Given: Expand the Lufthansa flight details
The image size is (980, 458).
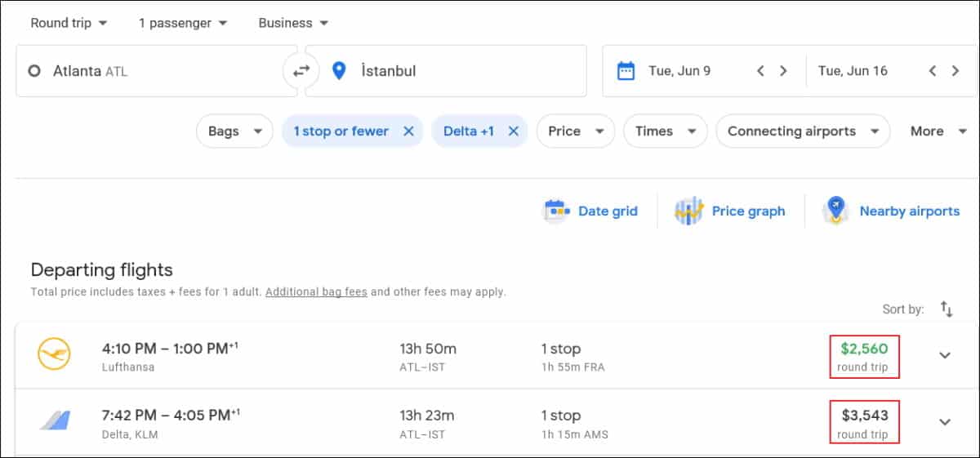Looking at the screenshot, I should coord(945,355).
